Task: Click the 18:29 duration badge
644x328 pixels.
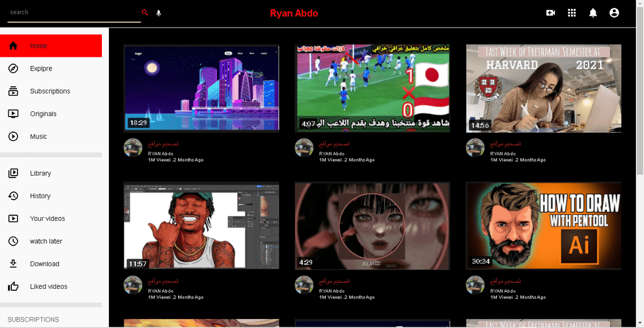Action: click(x=138, y=123)
